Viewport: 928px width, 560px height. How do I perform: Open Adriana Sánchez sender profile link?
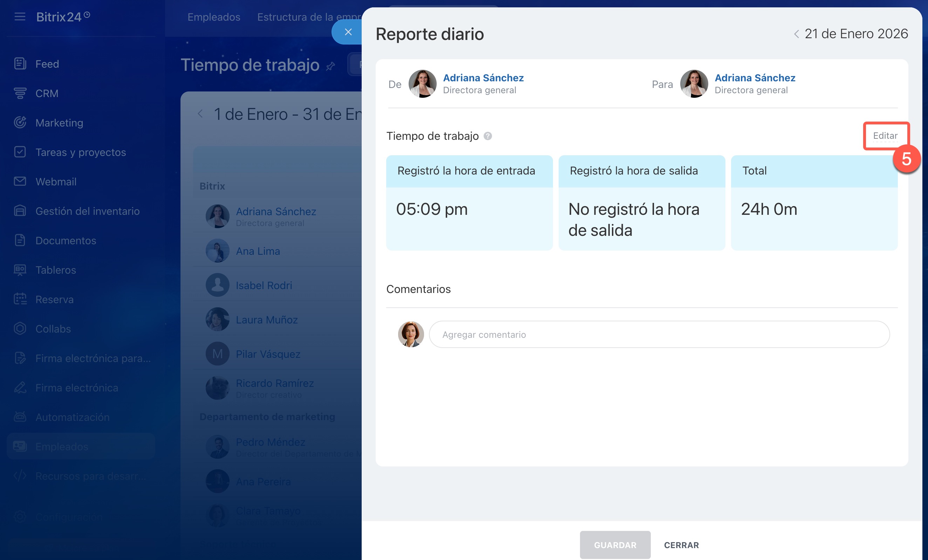click(x=483, y=77)
